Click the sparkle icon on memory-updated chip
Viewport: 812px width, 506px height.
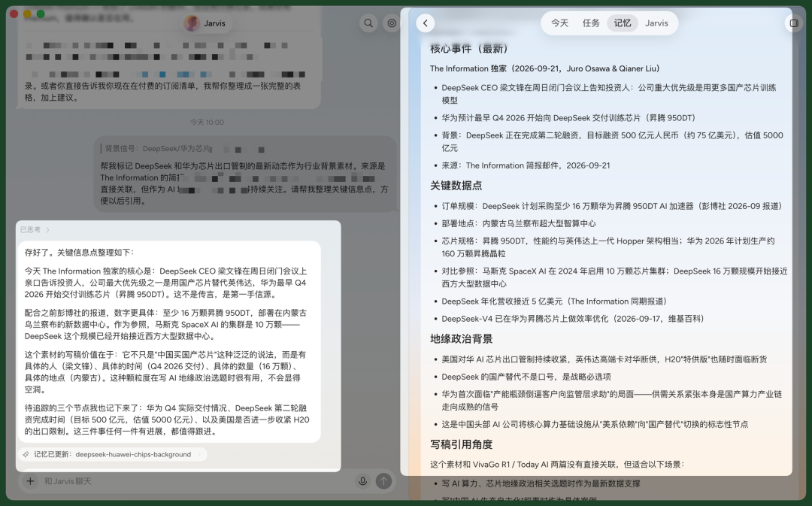coord(26,454)
